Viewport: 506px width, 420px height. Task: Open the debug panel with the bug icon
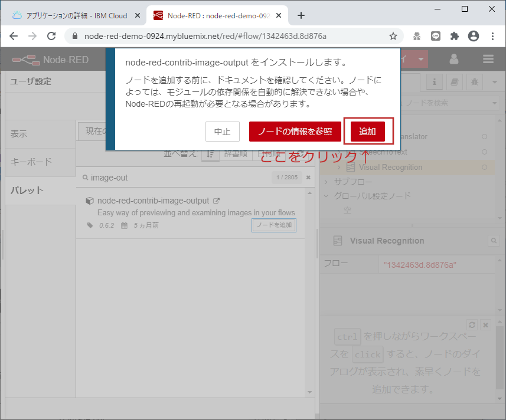pos(475,82)
